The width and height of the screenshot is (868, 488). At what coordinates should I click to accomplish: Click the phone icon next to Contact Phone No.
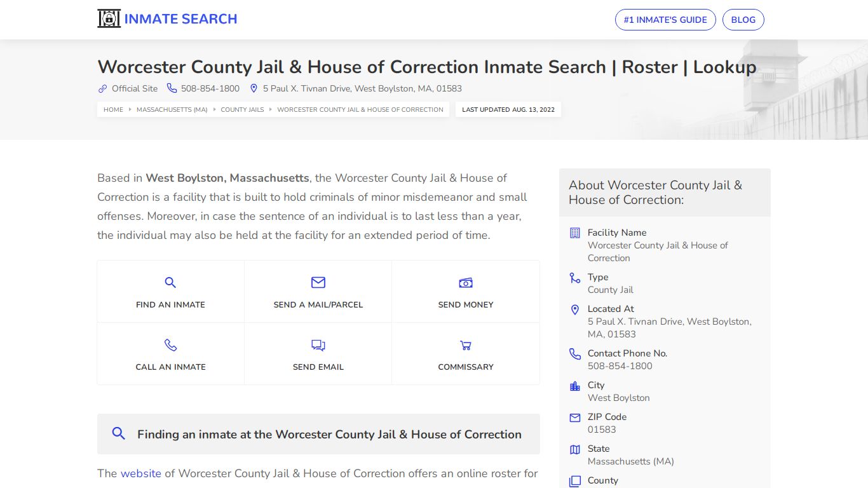coord(575,354)
